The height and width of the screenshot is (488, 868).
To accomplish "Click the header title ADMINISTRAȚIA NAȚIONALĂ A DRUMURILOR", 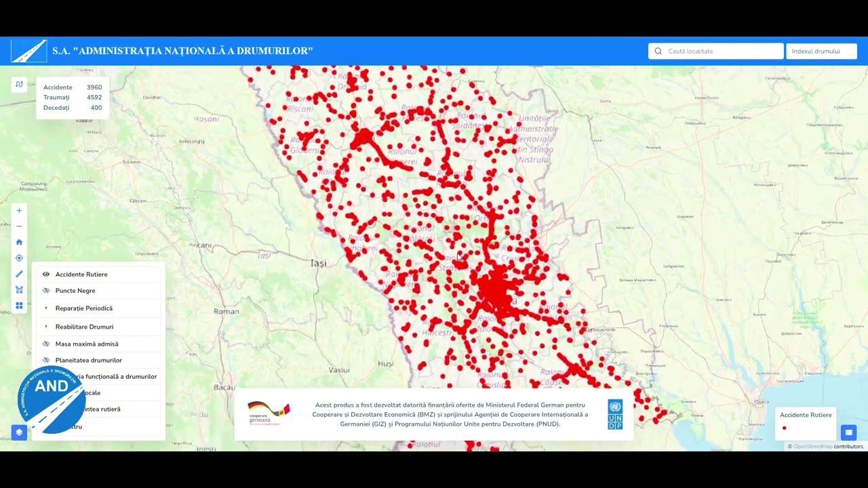I will [x=182, y=51].
